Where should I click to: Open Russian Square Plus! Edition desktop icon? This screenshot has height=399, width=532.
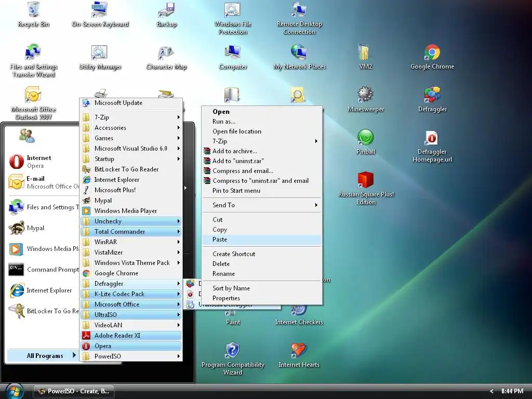pyautogui.click(x=366, y=188)
